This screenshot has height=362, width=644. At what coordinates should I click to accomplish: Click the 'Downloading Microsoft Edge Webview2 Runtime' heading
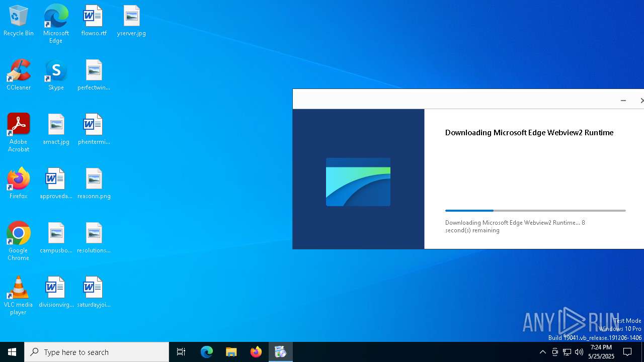click(529, 133)
